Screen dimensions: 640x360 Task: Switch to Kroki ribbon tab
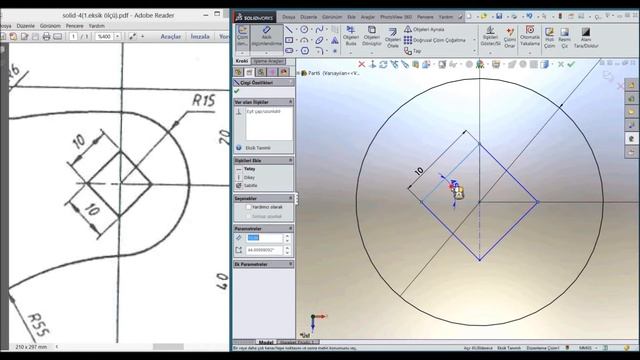(x=242, y=61)
